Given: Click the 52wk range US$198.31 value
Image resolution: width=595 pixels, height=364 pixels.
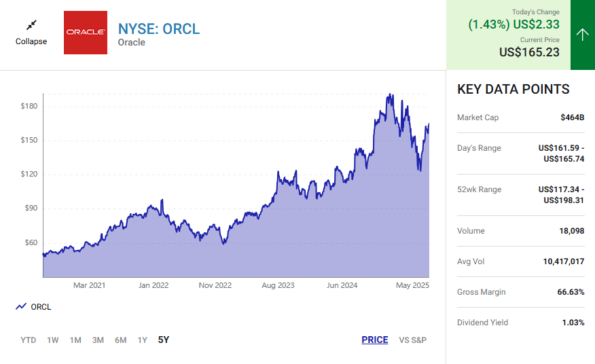Looking at the screenshot, I should click(564, 200).
